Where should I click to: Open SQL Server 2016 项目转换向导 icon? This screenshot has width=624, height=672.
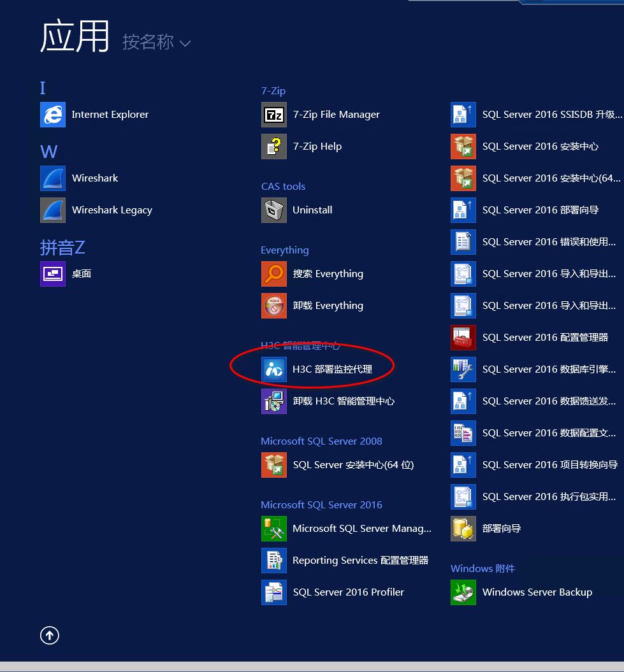(463, 465)
